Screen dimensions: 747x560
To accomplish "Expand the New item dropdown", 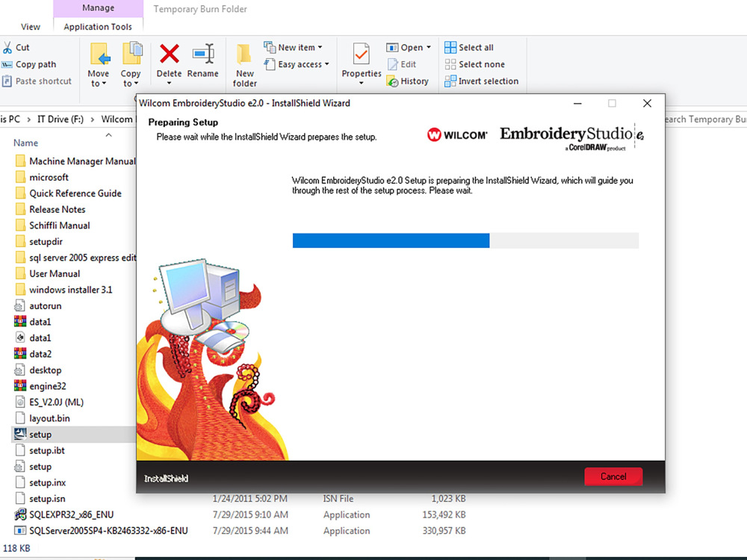I will [x=294, y=47].
